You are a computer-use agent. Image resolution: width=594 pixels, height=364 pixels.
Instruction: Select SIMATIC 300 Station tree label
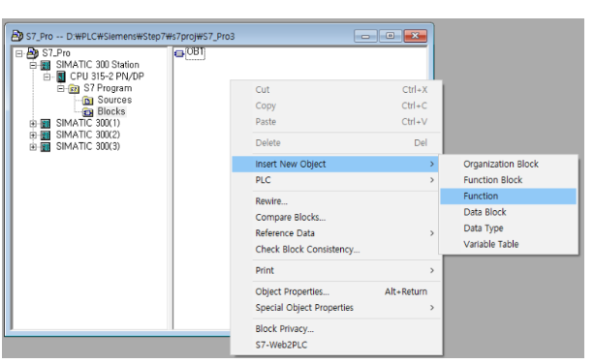[97, 65]
